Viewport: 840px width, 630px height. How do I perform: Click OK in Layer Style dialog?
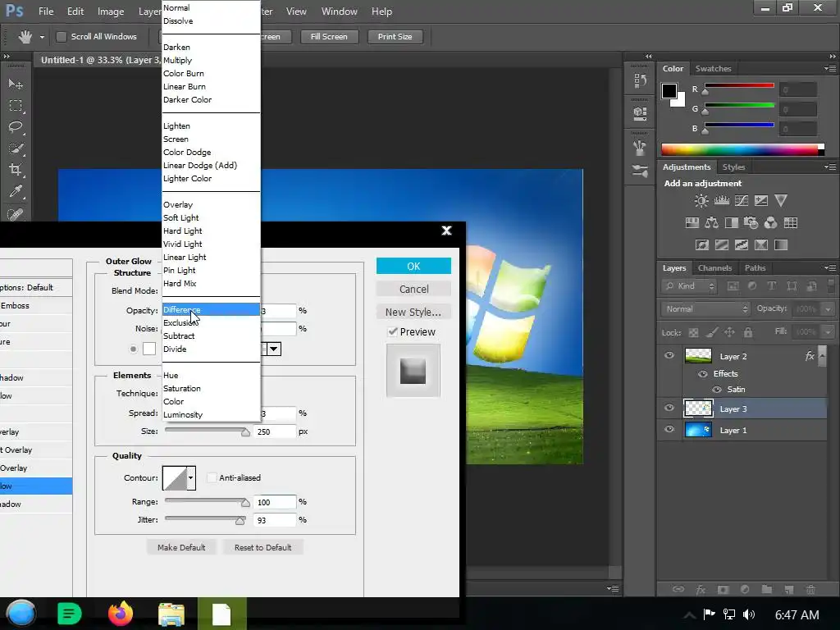point(413,267)
